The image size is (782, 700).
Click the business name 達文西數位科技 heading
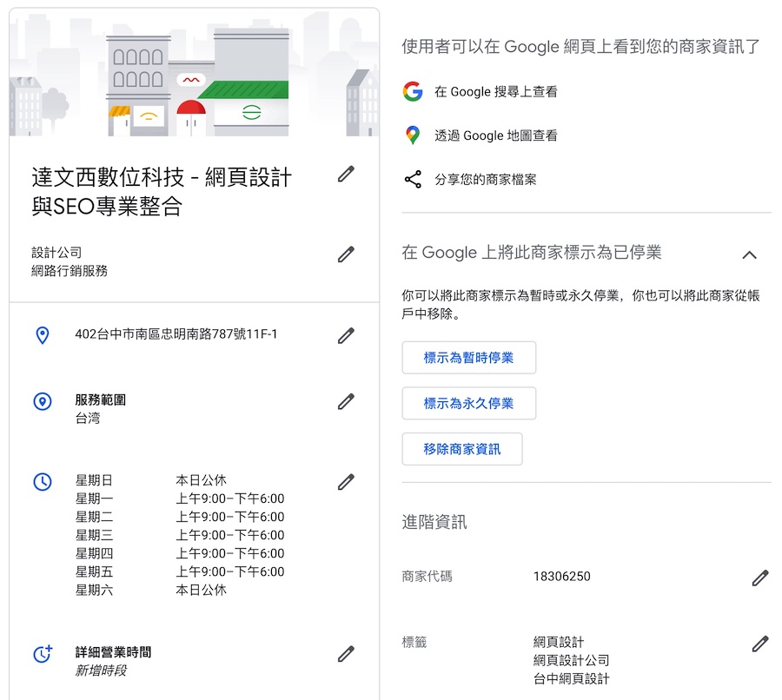point(162,191)
